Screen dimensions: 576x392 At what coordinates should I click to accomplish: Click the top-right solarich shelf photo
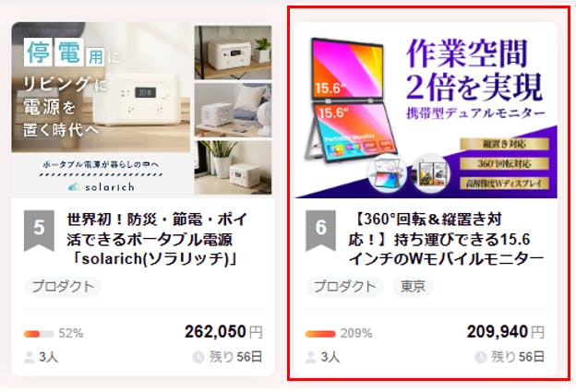click(x=233, y=53)
